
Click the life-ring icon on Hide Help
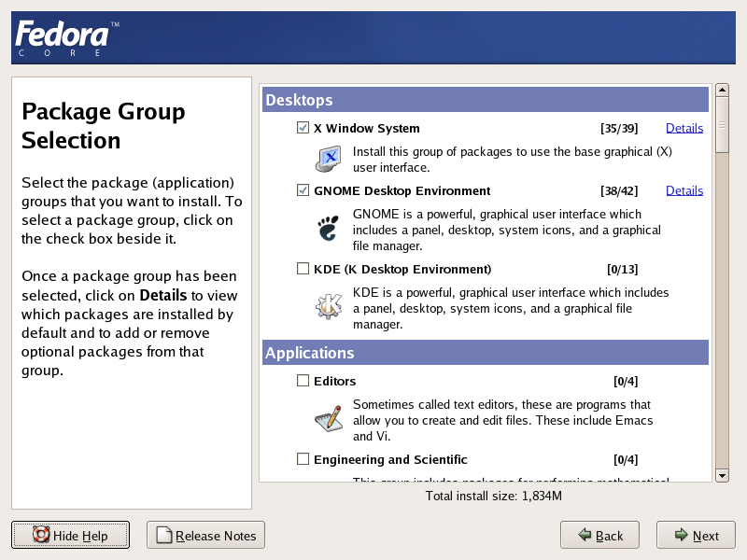[x=41, y=534]
